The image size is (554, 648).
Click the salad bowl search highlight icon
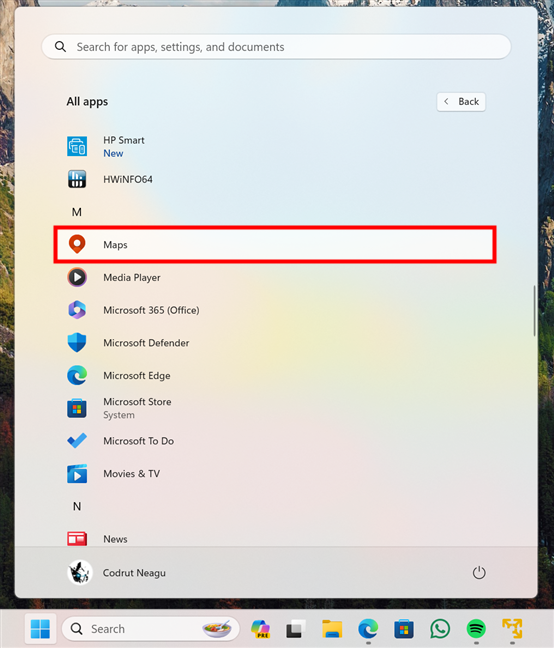[x=216, y=629]
